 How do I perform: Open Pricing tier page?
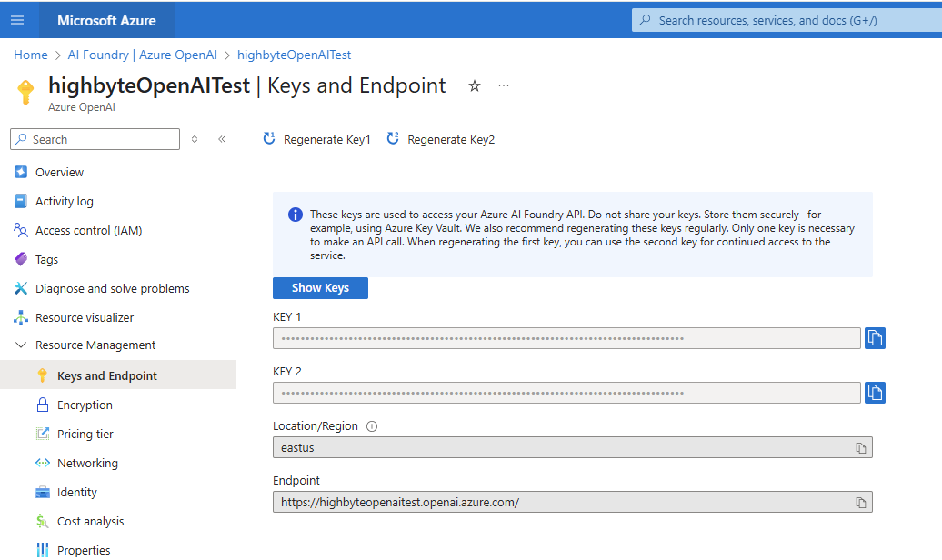85,434
